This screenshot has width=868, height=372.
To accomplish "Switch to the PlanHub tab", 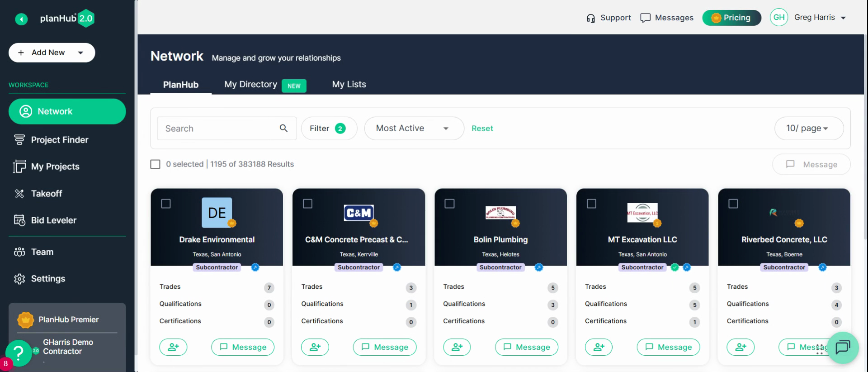I will (x=181, y=85).
